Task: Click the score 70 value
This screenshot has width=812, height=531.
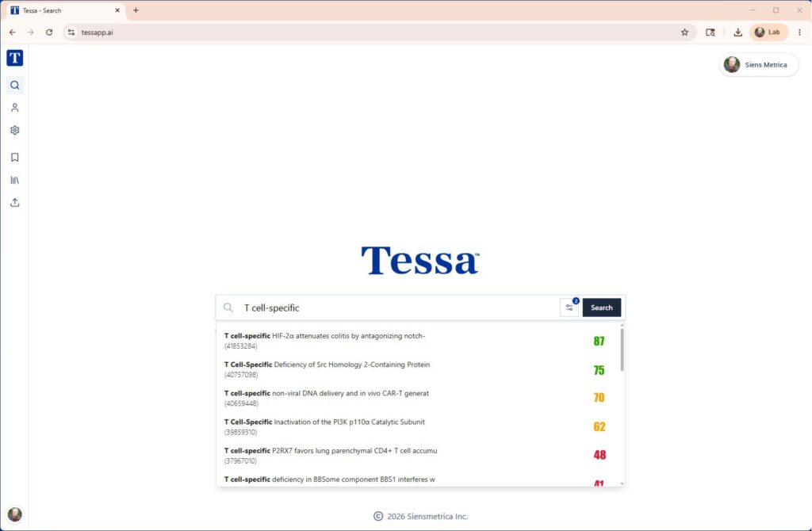Action: click(x=599, y=398)
